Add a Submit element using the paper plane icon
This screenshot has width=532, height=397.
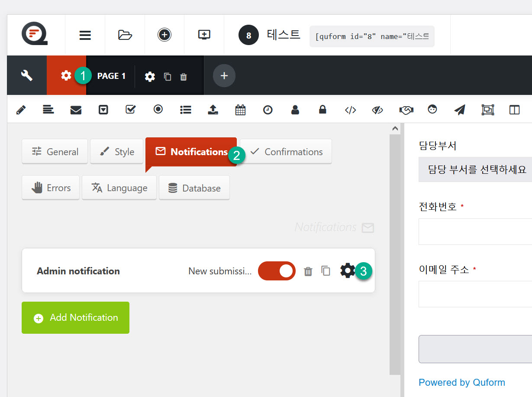point(459,110)
